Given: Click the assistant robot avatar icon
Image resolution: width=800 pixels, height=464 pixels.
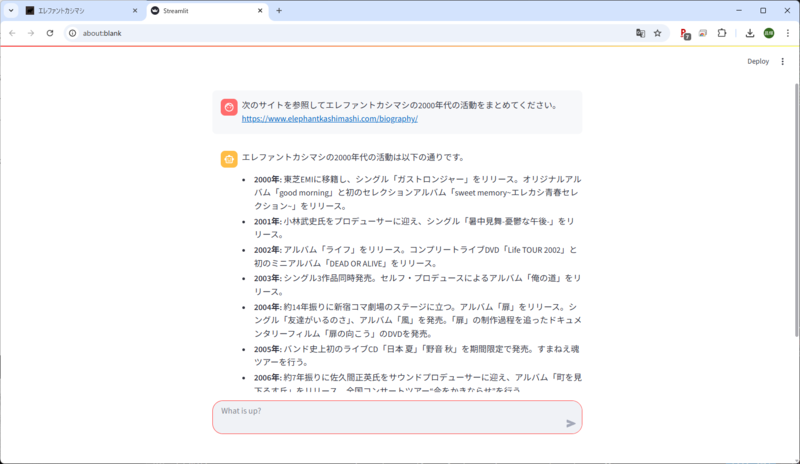Looking at the screenshot, I should pos(229,159).
